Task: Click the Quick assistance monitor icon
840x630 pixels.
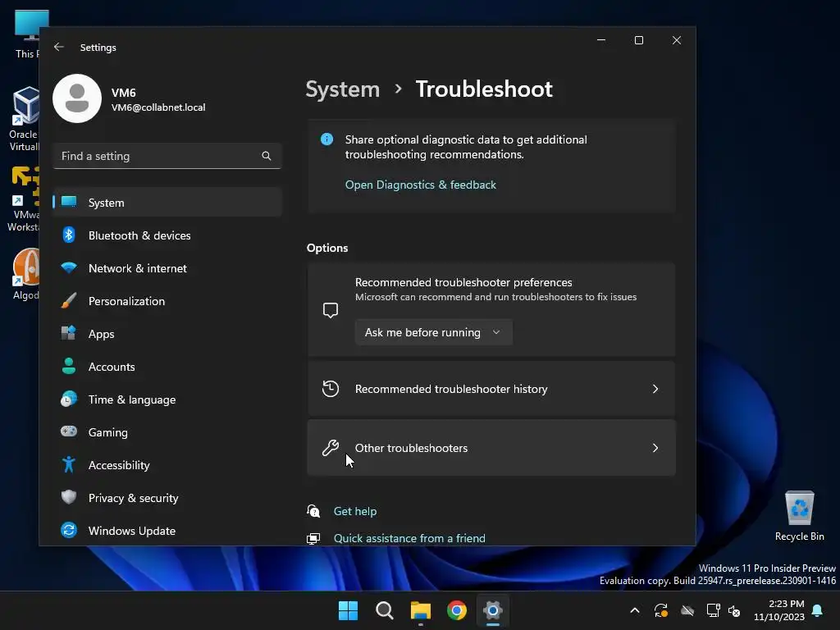Action: (x=313, y=538)
